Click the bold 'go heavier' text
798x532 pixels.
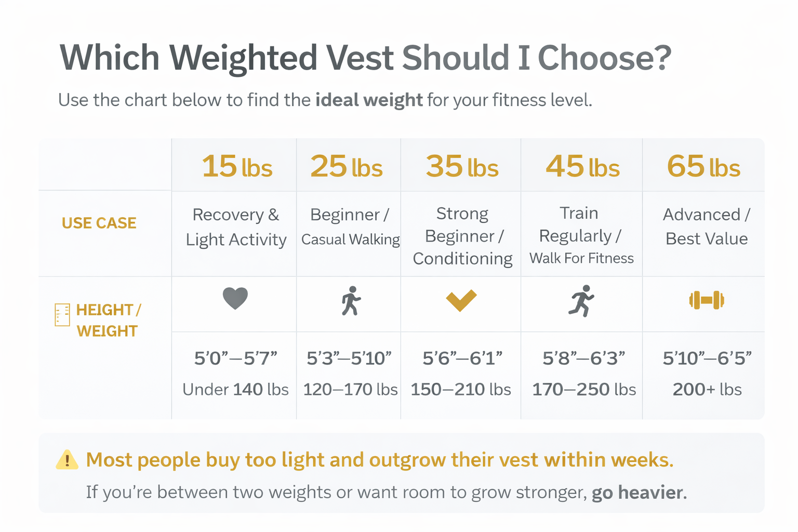coord(637,492)
